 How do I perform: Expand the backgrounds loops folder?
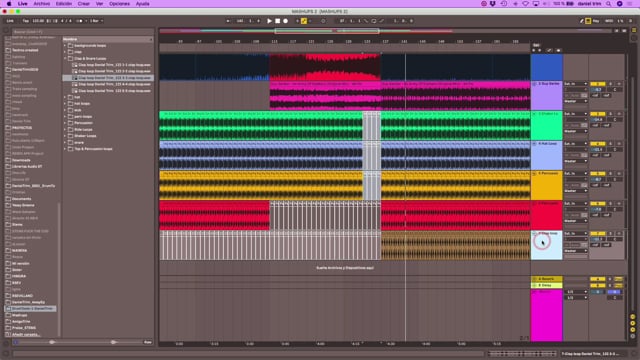tap(65, 46)
